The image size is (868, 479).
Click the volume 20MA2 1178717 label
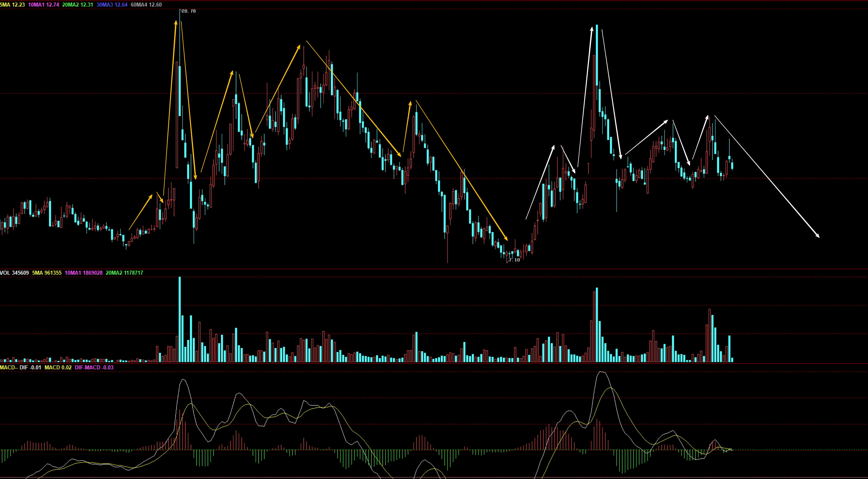click(124, 273)
